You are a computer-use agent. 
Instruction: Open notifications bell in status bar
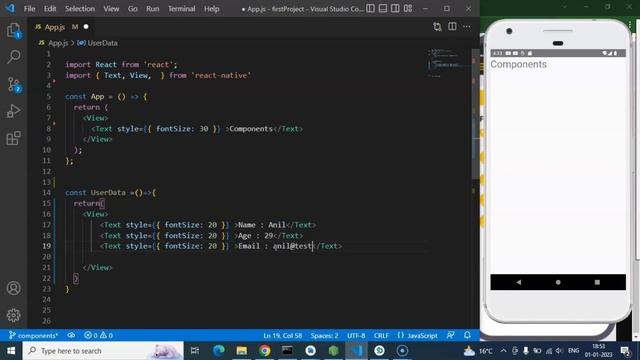coord(467,336)
